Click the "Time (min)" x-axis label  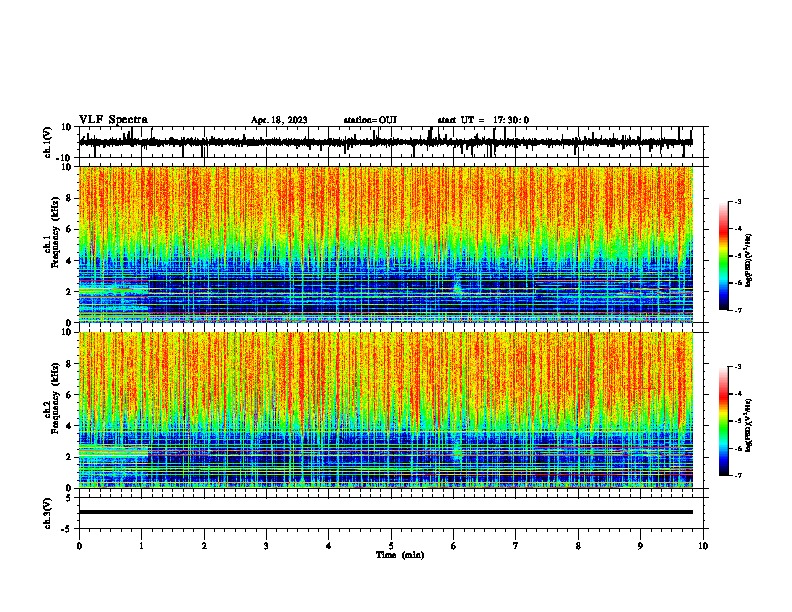pos(400,555)
